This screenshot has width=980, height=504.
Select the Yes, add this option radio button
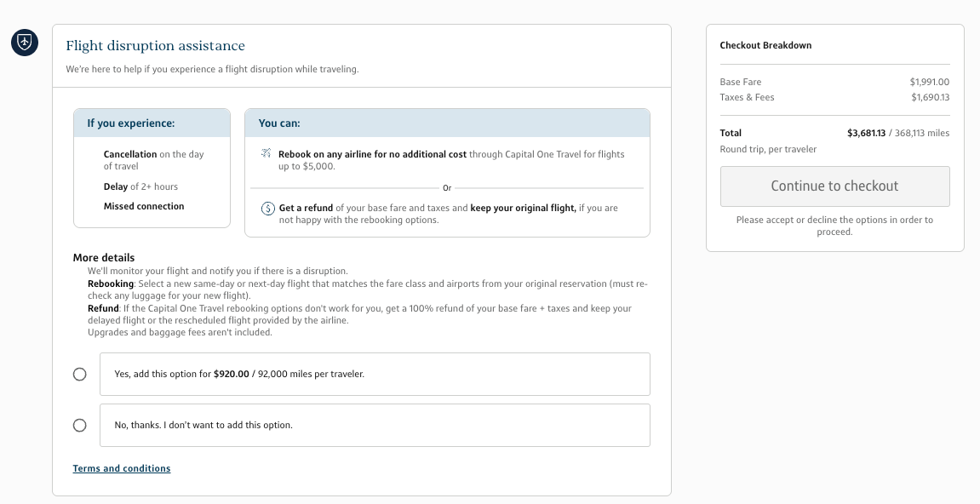pos(79,374)
